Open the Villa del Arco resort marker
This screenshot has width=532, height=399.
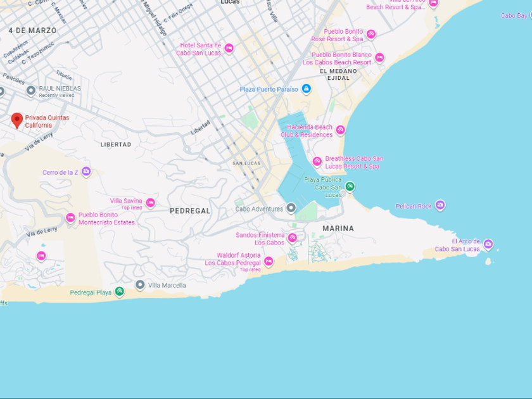[x=433, y=3]
